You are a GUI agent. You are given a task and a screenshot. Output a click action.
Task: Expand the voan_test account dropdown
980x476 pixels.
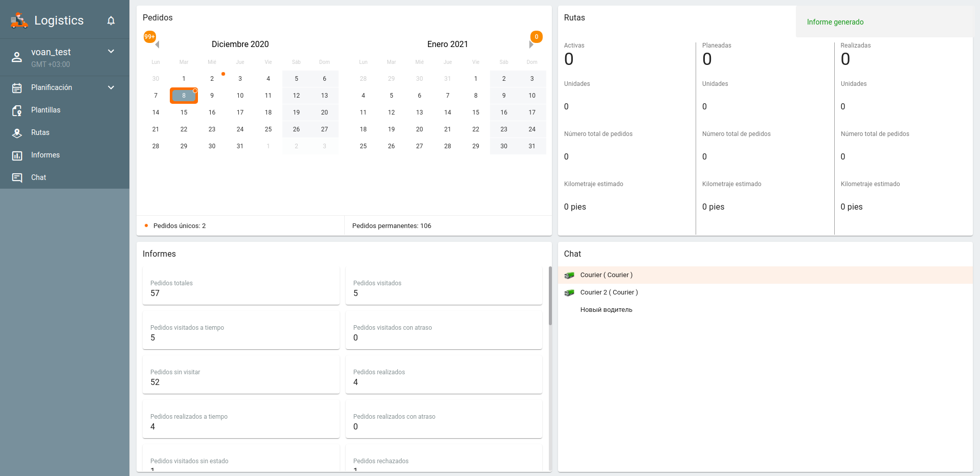pos(111,51)
